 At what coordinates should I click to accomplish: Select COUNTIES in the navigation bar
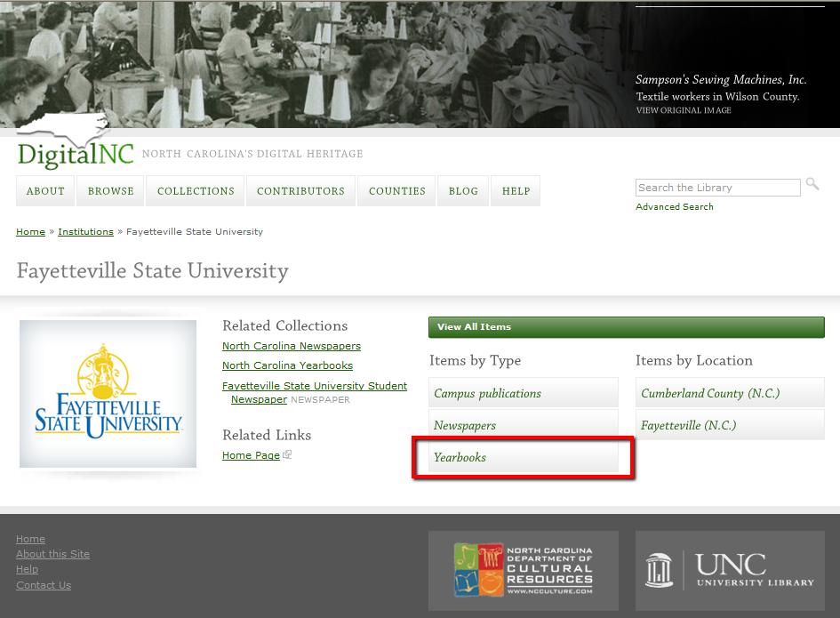(396, 190)
